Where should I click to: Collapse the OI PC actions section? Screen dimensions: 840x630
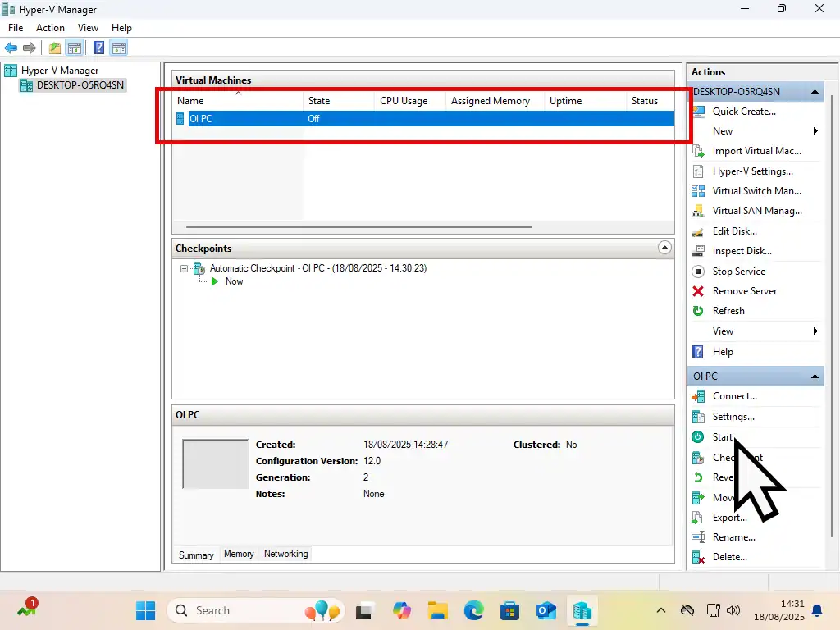coord(815,377)
